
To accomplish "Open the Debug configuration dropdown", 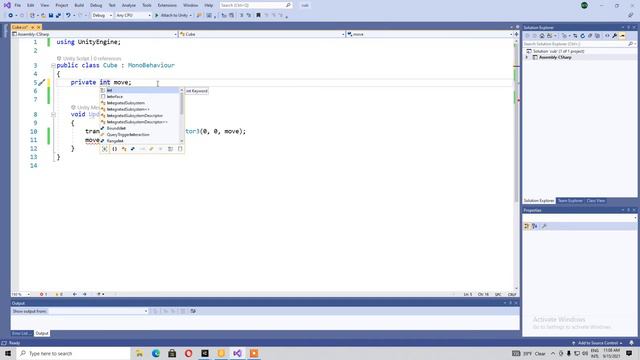I will [x=102, y=15].
